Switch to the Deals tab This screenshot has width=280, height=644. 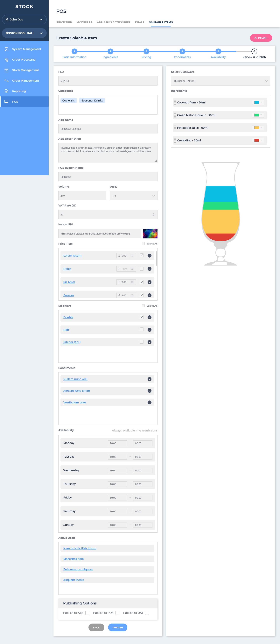click(139, 23)
